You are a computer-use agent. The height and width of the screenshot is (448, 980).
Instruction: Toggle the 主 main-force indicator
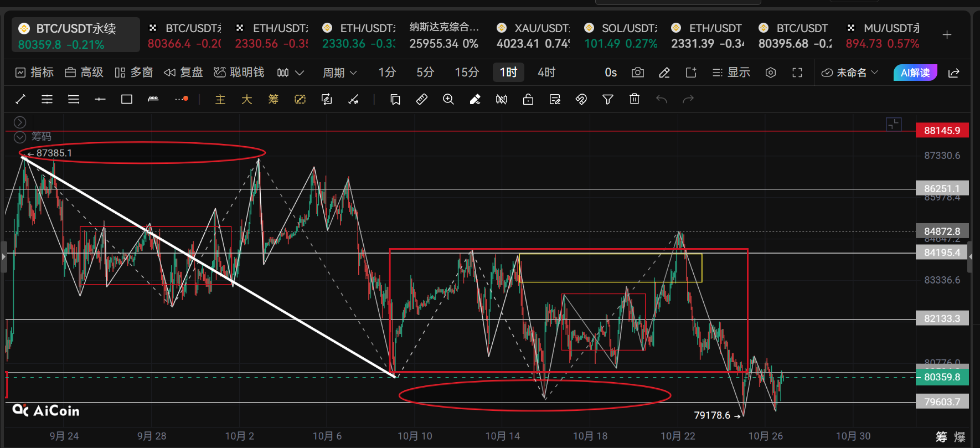[220, 99]
